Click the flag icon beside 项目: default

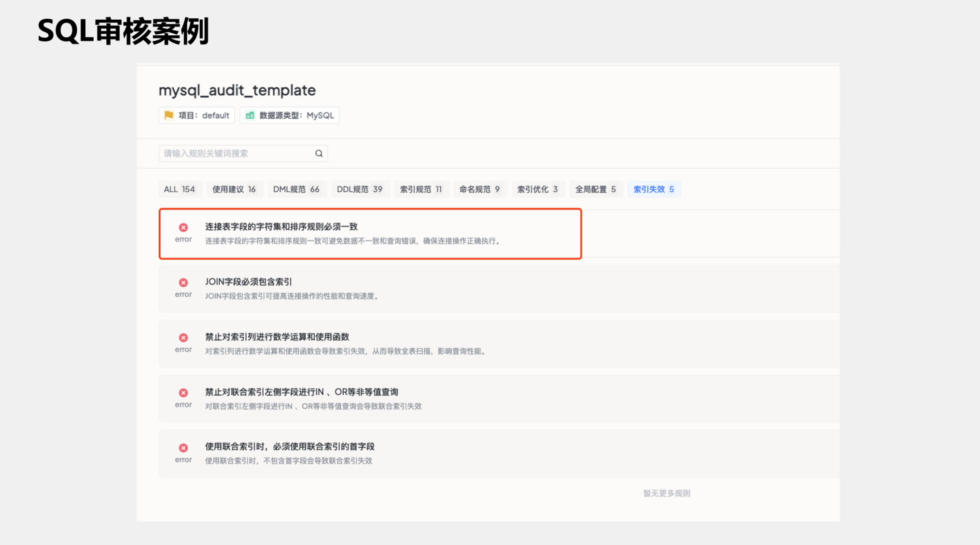click(169, 115)
